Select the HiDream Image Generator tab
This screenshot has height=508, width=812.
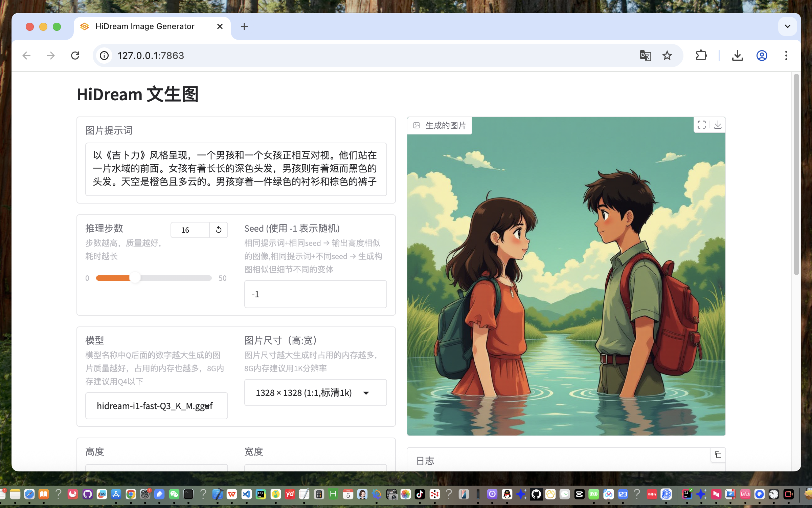(x=152, y=26)
